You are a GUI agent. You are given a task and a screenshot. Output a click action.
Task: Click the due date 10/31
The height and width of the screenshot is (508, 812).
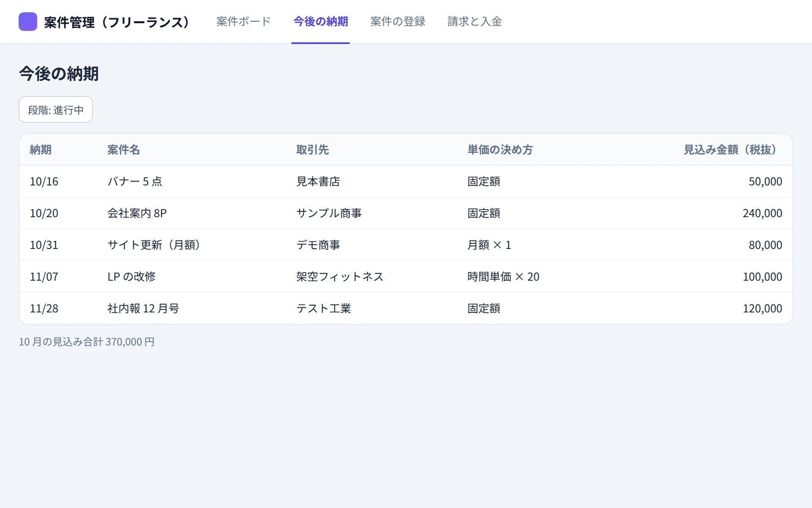(44, 245)
